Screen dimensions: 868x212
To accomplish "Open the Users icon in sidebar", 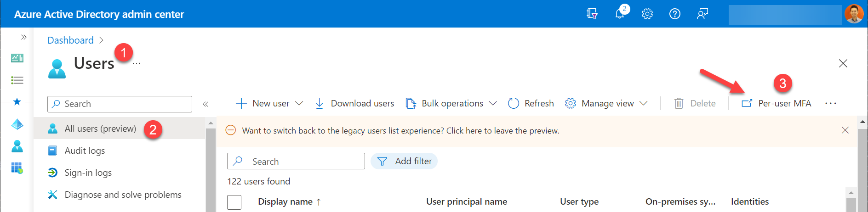I will [x=17, y=146].
